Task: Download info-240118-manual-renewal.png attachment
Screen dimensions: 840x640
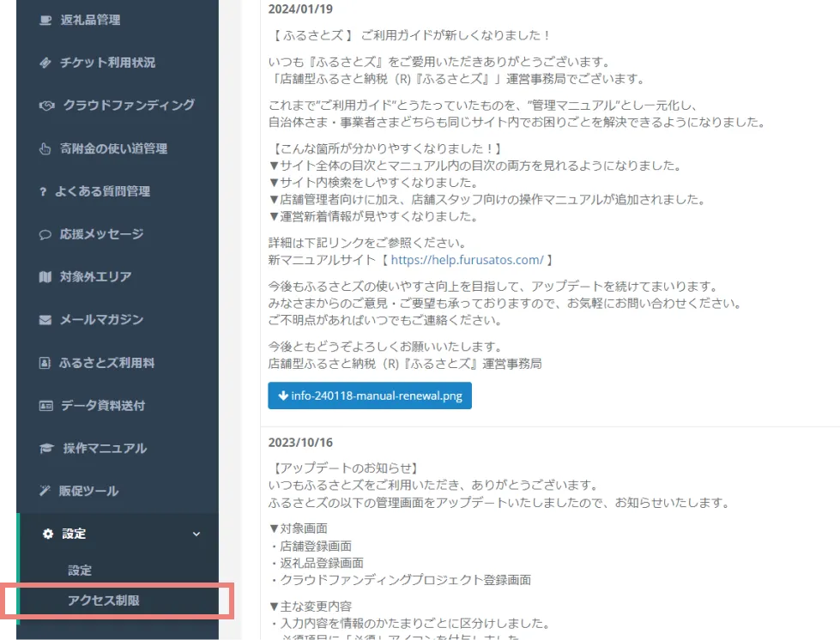Action: click(370, 396)
